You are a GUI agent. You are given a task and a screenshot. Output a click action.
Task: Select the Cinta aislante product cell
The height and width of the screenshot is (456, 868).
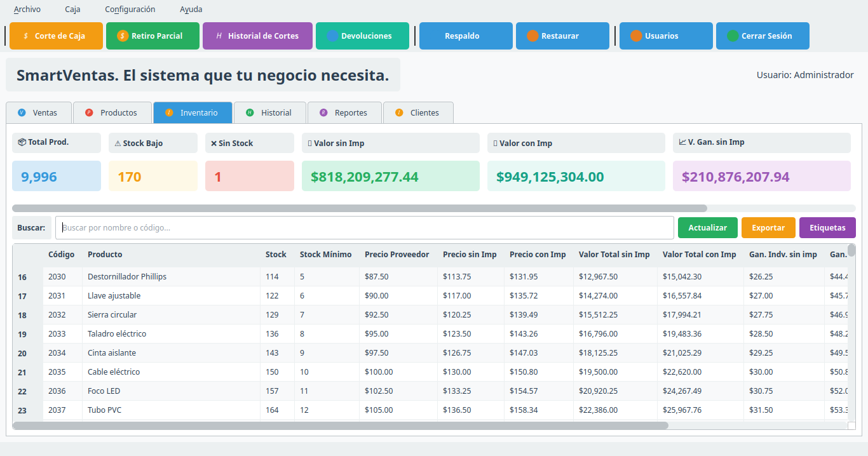click(x=172, y=352)
